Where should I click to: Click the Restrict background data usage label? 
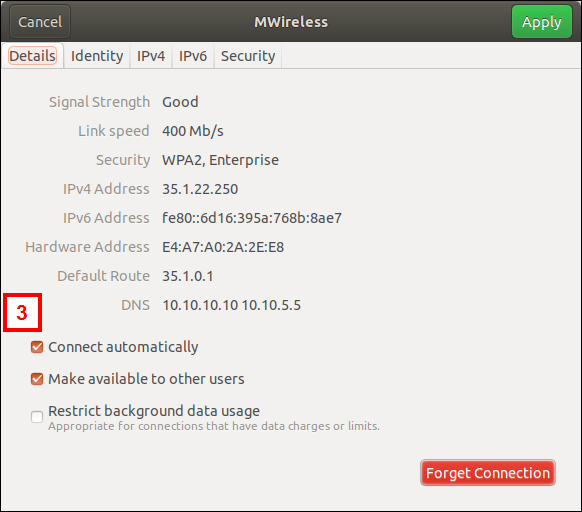click(x=154, y=411)
